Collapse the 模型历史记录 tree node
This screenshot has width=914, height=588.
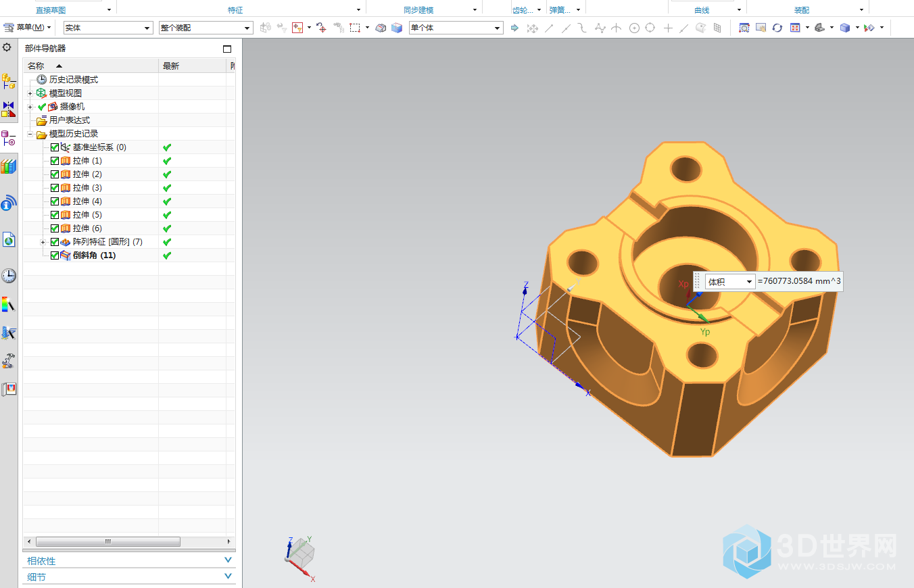pyautogui.click(x=30, y=134)
